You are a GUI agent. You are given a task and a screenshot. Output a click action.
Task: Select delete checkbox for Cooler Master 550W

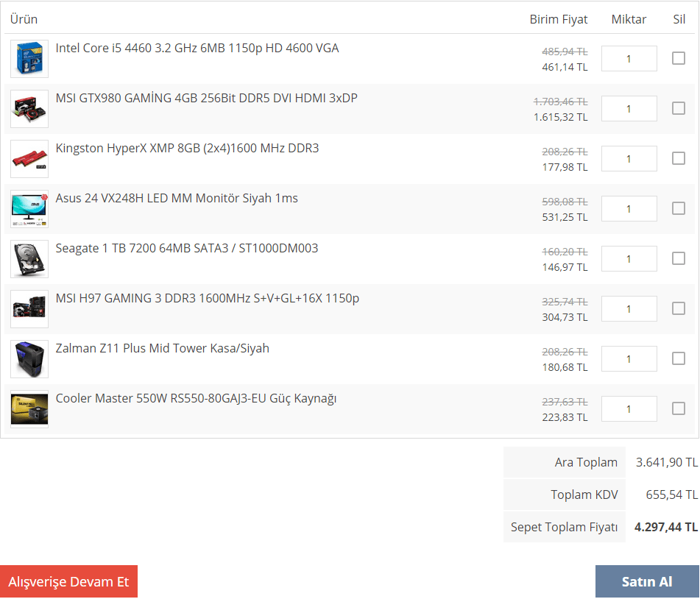[679, 408]
